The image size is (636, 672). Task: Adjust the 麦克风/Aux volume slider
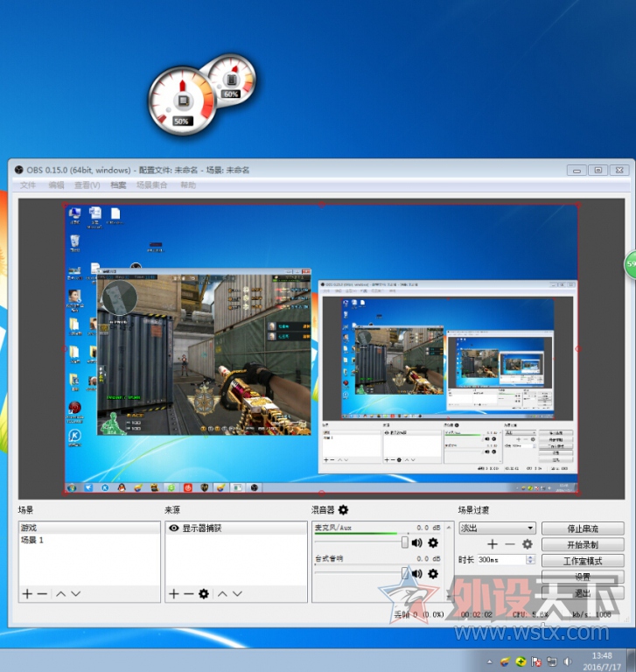tap(404, 542)
